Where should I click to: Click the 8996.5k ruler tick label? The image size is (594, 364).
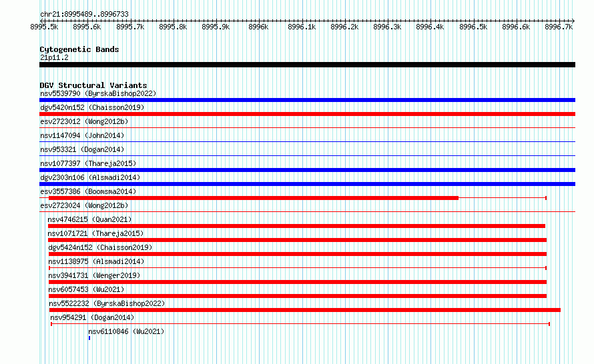[474, 27]
